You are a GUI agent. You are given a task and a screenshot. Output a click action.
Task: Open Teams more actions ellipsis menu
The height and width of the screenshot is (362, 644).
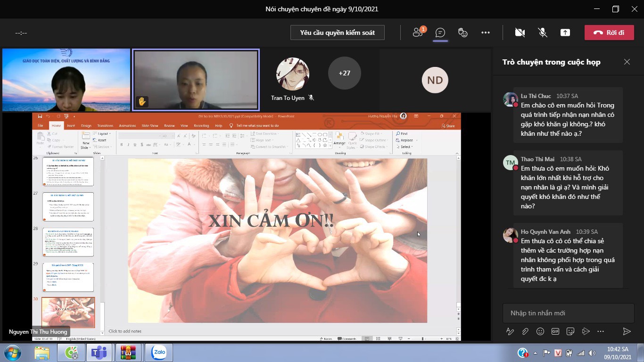[x=486, y=33]
